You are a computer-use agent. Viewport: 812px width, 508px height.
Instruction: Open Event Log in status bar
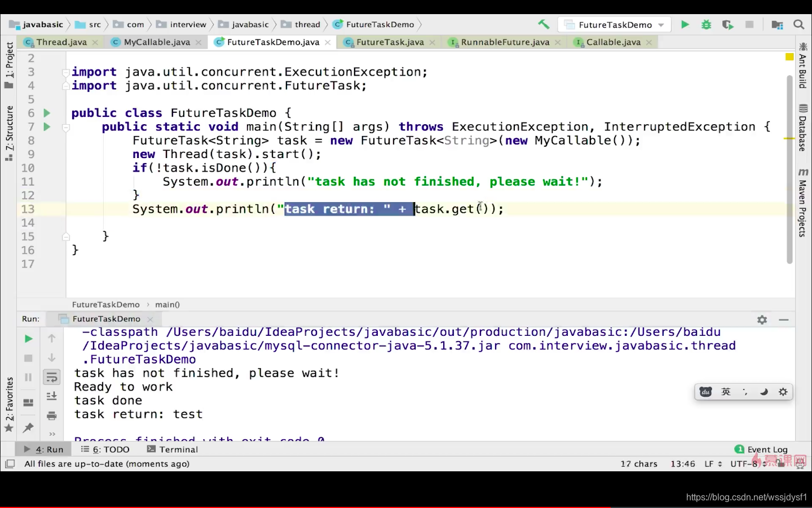click(x=761, y=449)
